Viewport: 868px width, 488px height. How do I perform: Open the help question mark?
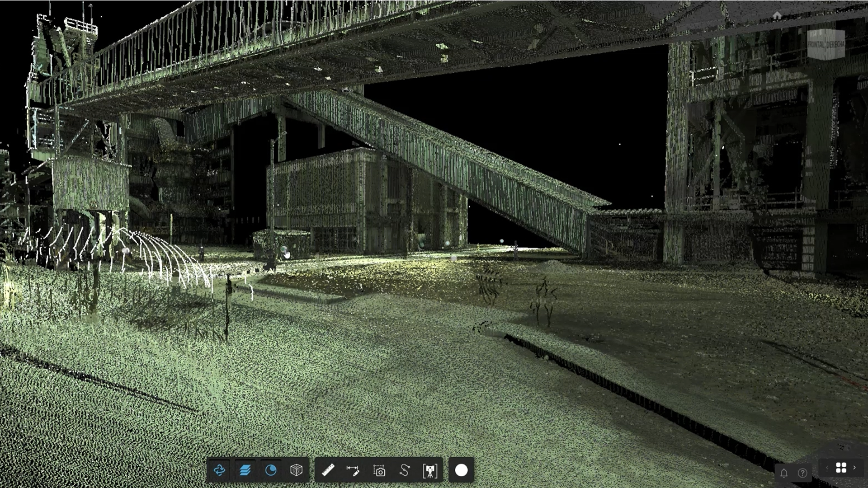coord(802,473)
